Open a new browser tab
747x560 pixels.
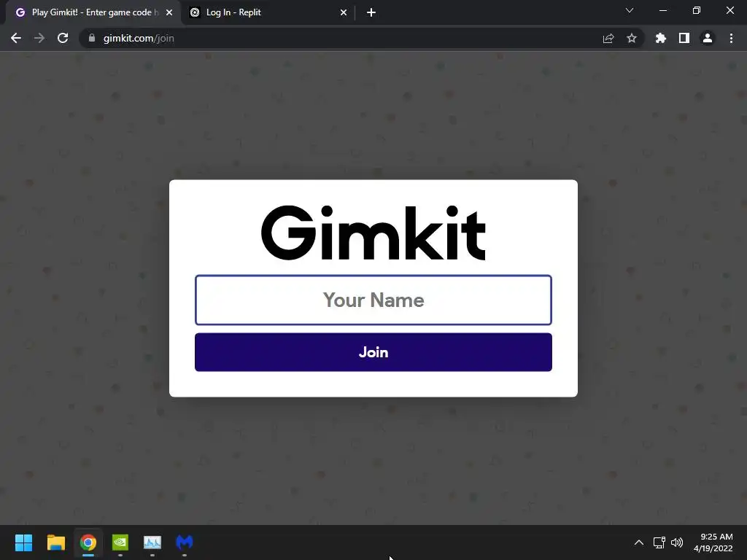pyautogui.click(x=371, y=12)
